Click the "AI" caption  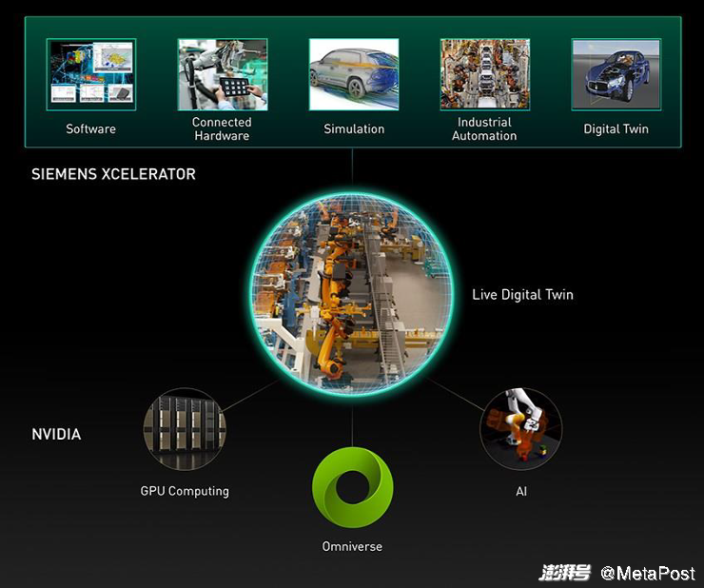tap(521, 491)
